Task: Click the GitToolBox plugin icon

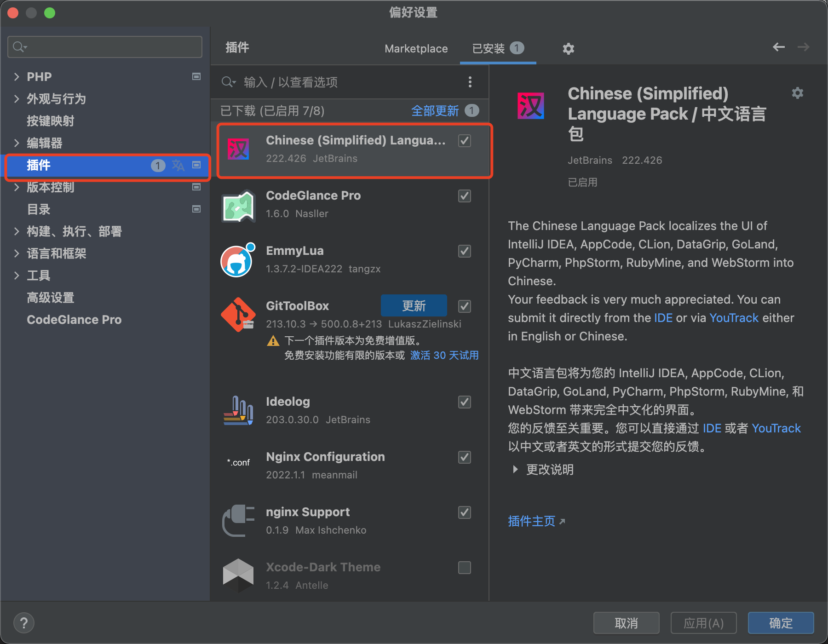Action: tap(238, 315)
